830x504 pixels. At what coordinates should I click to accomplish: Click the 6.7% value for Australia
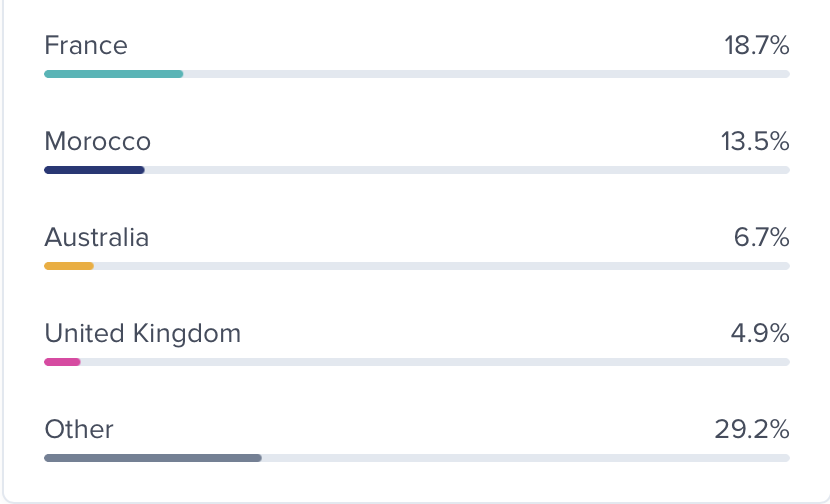tap(761, 238)
